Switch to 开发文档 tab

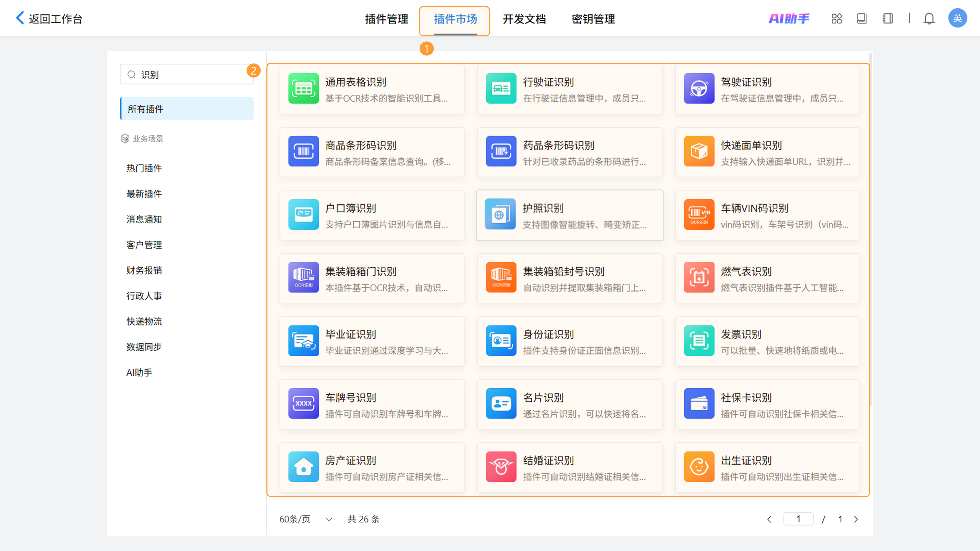[x=524, y=19]
